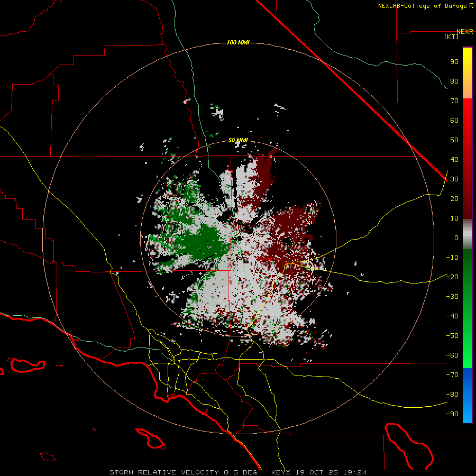
Task: Click the 30 value on the velocity scale
Action: 454,179
